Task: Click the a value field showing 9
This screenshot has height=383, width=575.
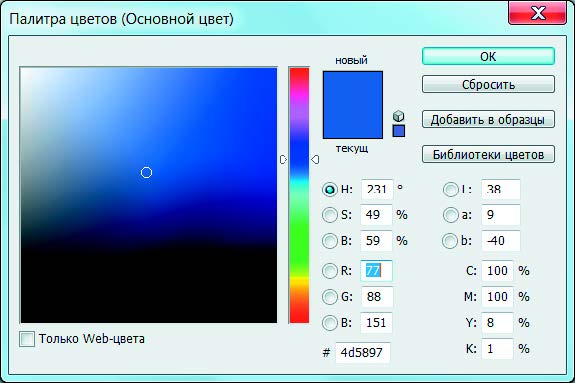Action: pos(501,215)
